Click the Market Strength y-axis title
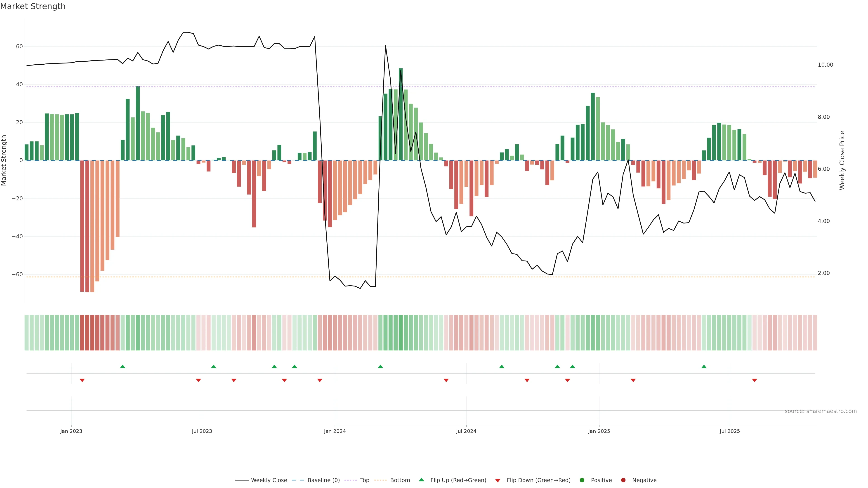 pyautogui.click(x=4, y=160)
